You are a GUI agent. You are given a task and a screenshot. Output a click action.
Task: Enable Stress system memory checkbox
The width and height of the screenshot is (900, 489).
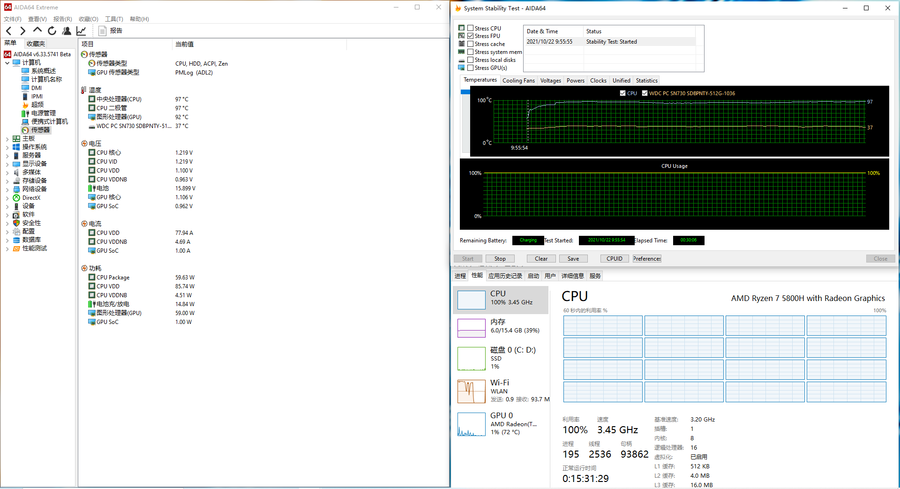click(470, 52)
